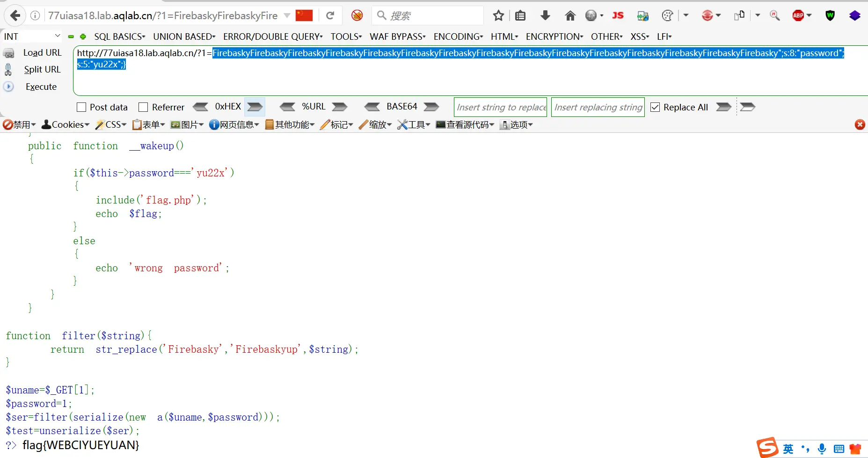Click the red JS toggle icon
The width and height of the screenshot is (868, 458).
coord(618,16)
